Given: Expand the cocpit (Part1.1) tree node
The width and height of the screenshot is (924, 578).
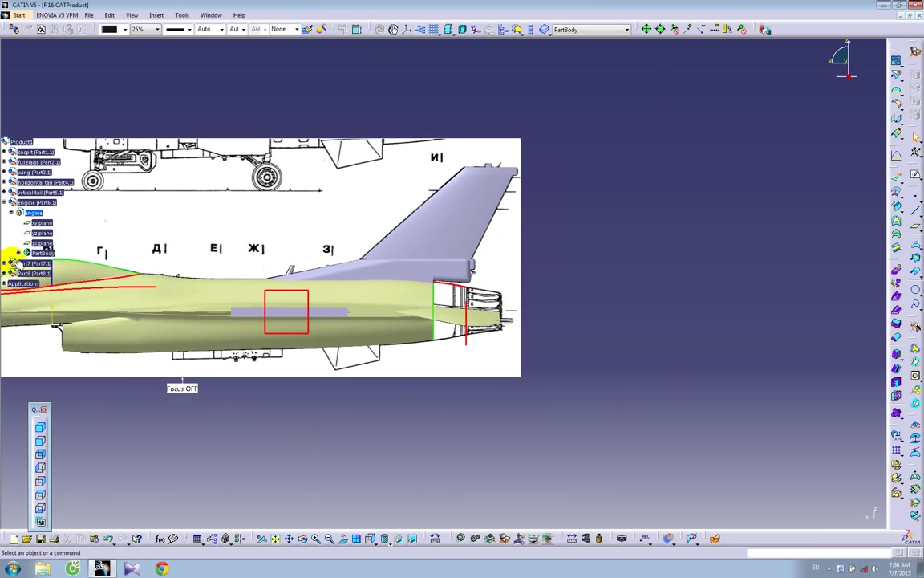Looking at the screenshot, I should tap(4, 152).
